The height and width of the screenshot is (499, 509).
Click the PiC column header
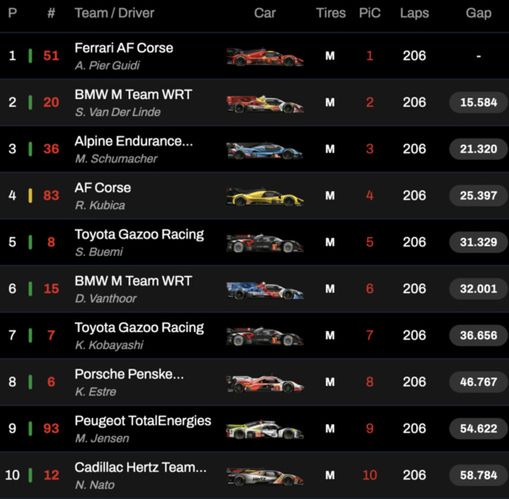click(370, 13)
